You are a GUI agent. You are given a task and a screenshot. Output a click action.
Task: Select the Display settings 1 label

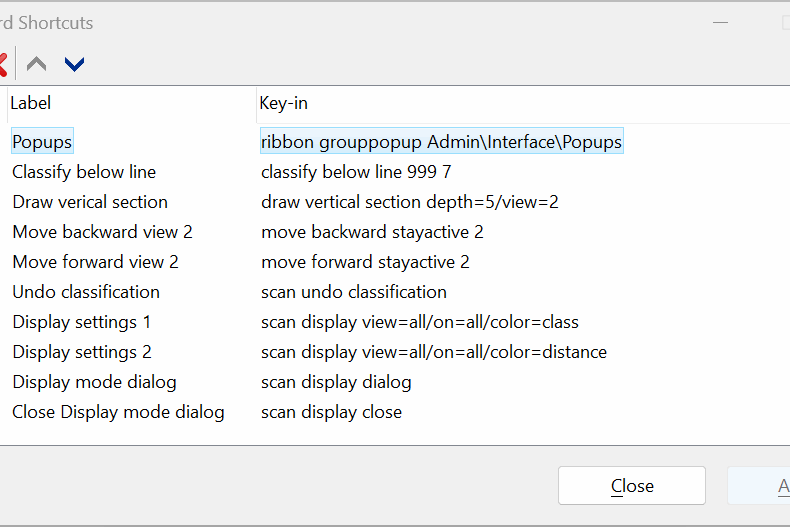pyautogui.click(x=82, y=322)
